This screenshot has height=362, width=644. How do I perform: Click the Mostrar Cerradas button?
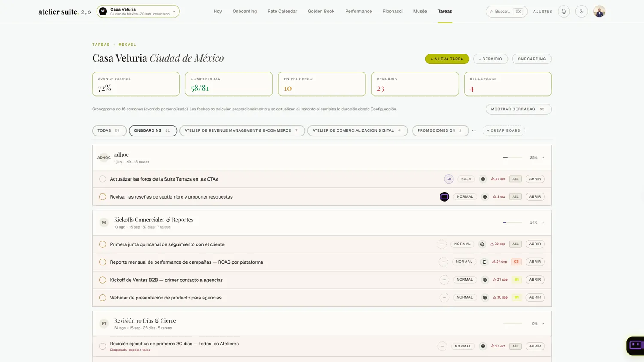pyautogui.click(x=519, y=109)
